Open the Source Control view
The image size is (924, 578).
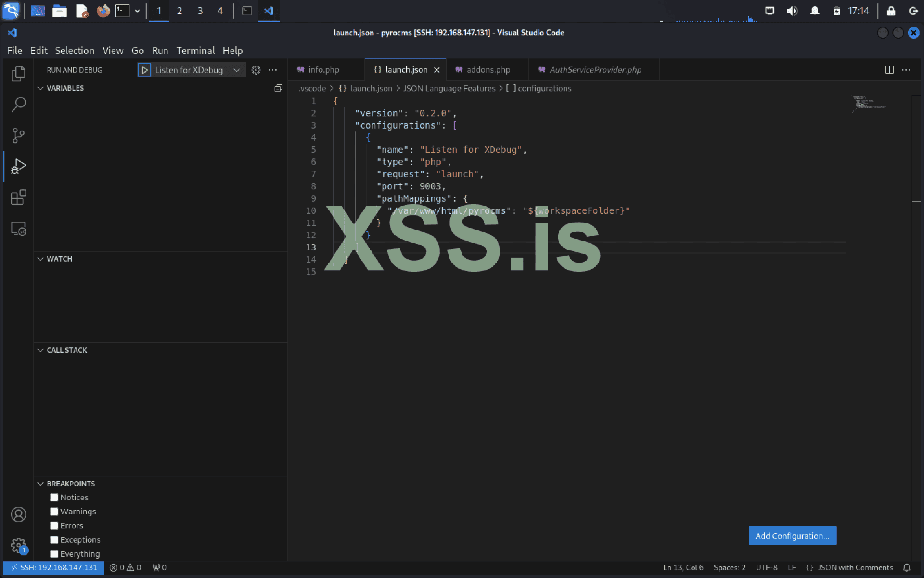(18, 135)
